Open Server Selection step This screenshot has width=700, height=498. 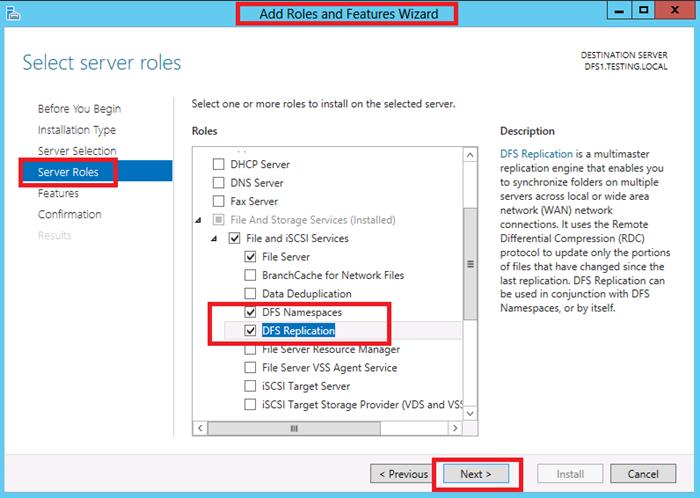point(77,151)
